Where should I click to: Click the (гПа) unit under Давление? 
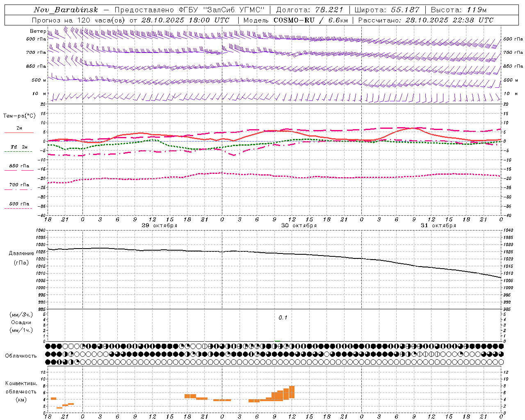point(21,262)
